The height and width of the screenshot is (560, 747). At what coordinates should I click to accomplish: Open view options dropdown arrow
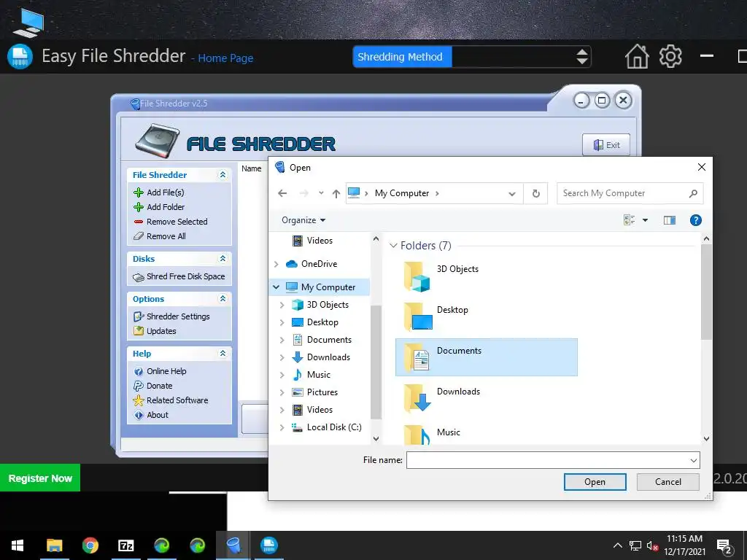click(x=645, y=220)
